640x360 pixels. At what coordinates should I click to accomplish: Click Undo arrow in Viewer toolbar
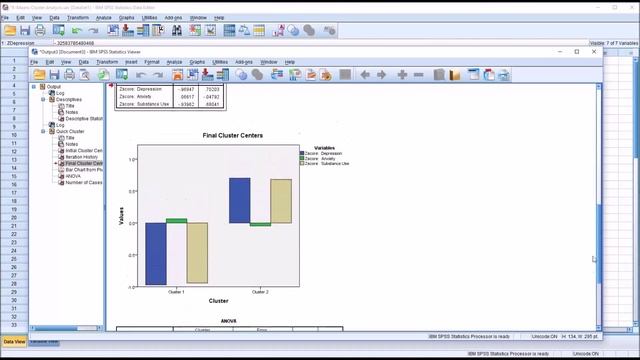click(141, 75)
